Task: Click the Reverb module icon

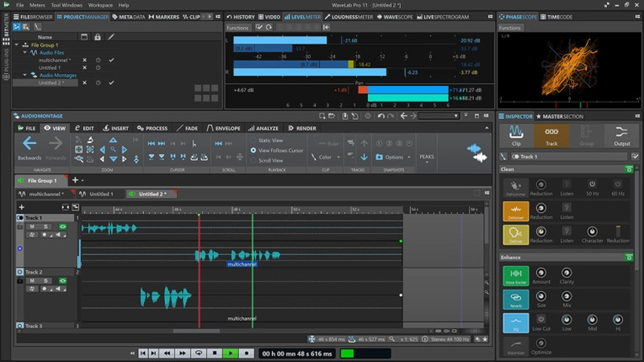Action: click(515, 299)
